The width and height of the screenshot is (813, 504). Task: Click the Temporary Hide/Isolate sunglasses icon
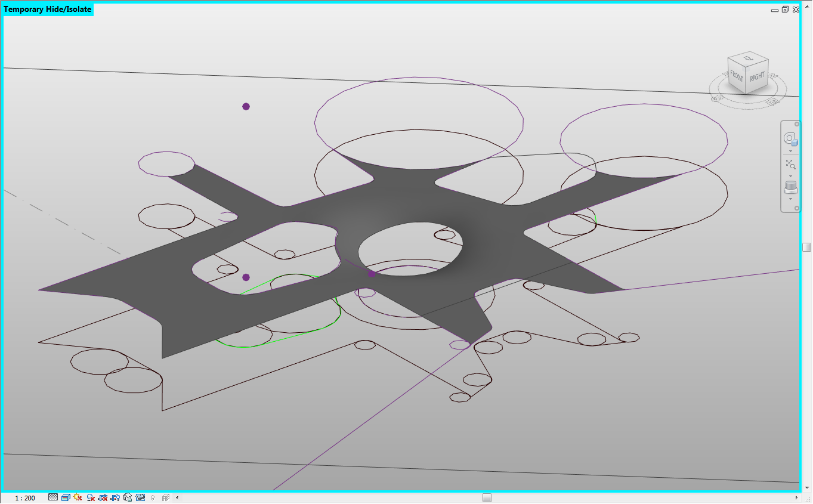140,497
